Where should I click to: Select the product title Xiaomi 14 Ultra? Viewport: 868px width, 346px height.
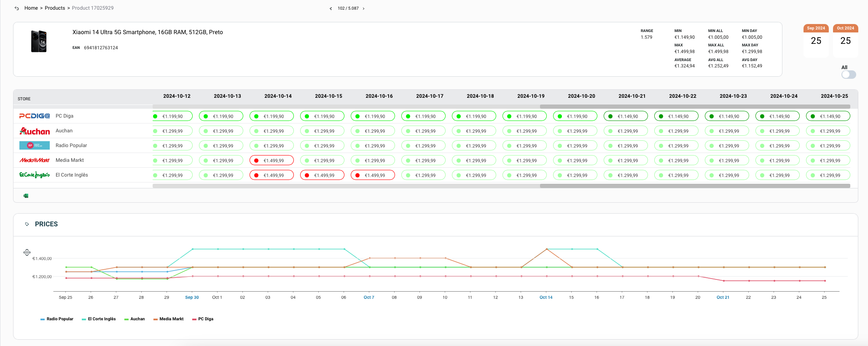pyautogui.click(x=148, y=32)
